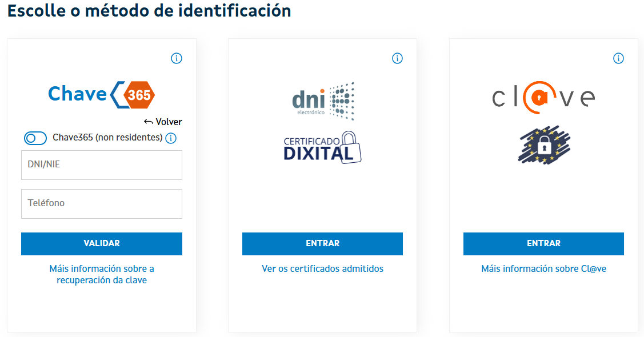Open info icon beside Chave365 non residentes
The image size is (644, 337).
point(171,138)
